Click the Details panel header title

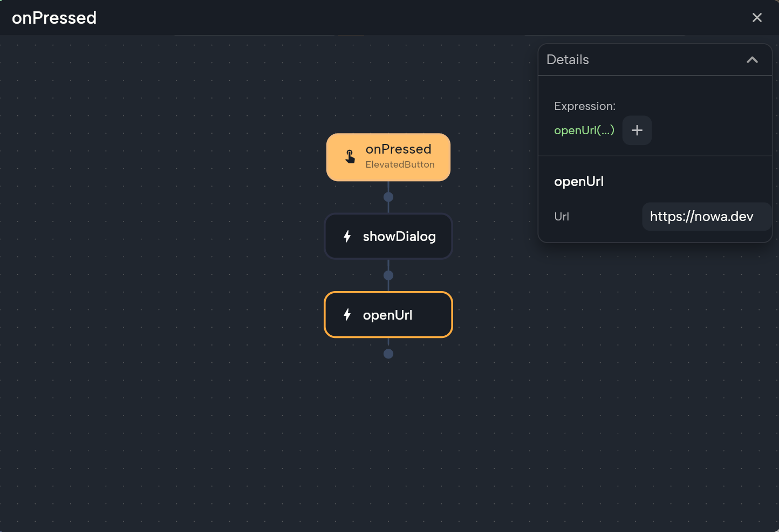click(568, 60)
